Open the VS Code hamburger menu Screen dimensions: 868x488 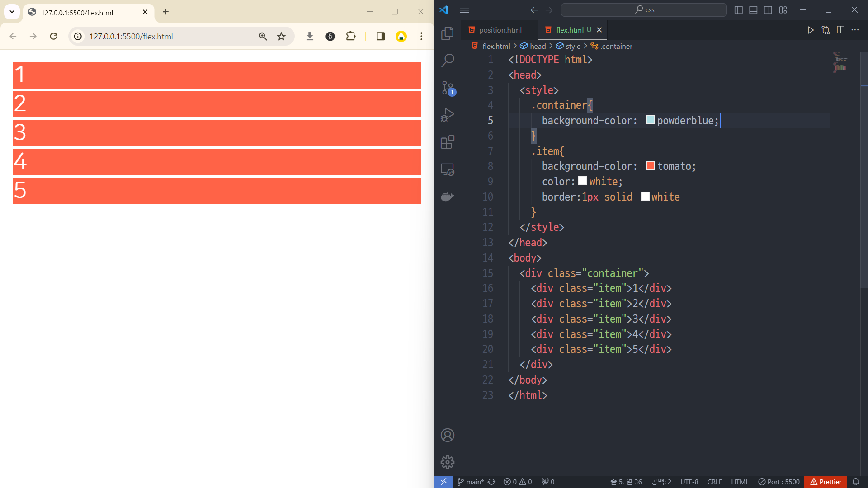tap(464, 10)
